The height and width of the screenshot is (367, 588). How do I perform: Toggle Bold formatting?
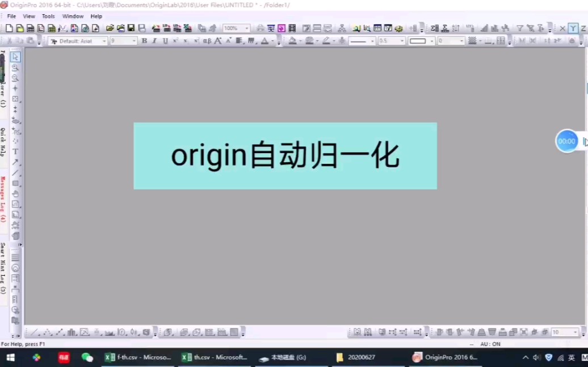pos(144,40)
